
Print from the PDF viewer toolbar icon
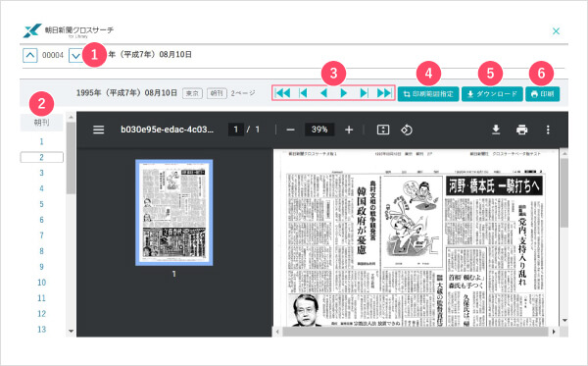[x=521, y=130]
